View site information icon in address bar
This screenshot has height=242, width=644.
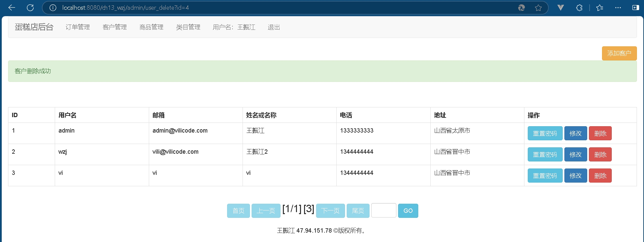point(53,8)
